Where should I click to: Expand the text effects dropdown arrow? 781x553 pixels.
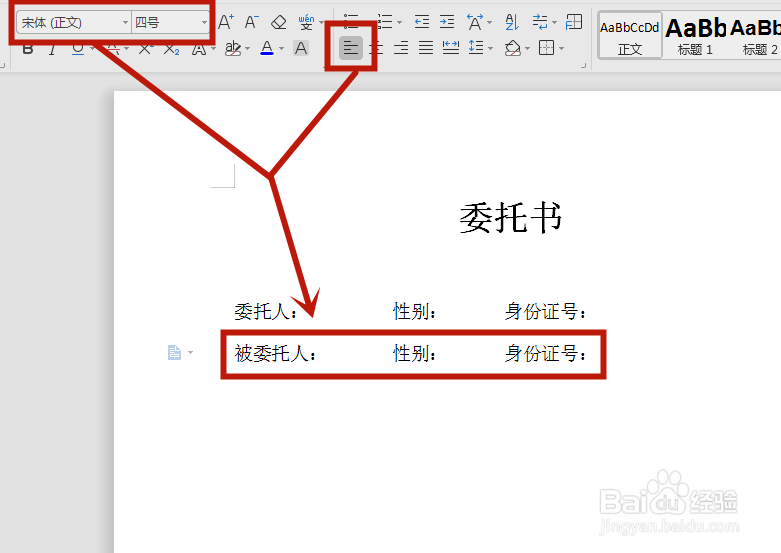(x=213, y=49)
